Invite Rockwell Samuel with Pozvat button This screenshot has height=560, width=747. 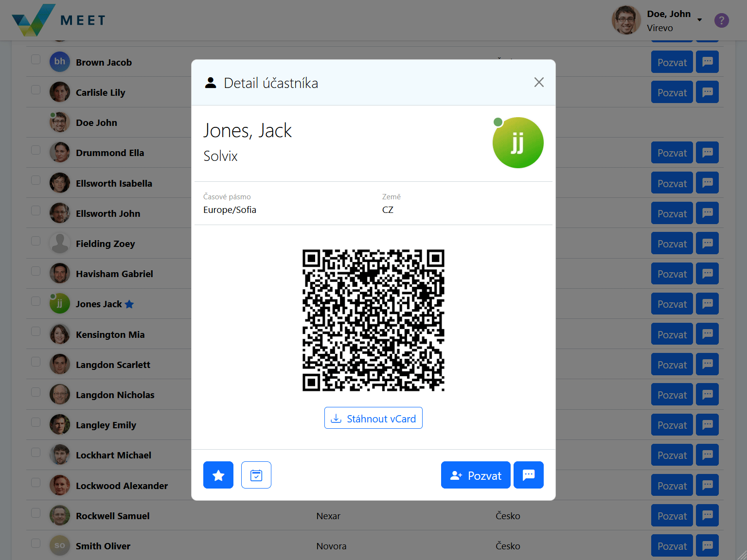point(672,515)
